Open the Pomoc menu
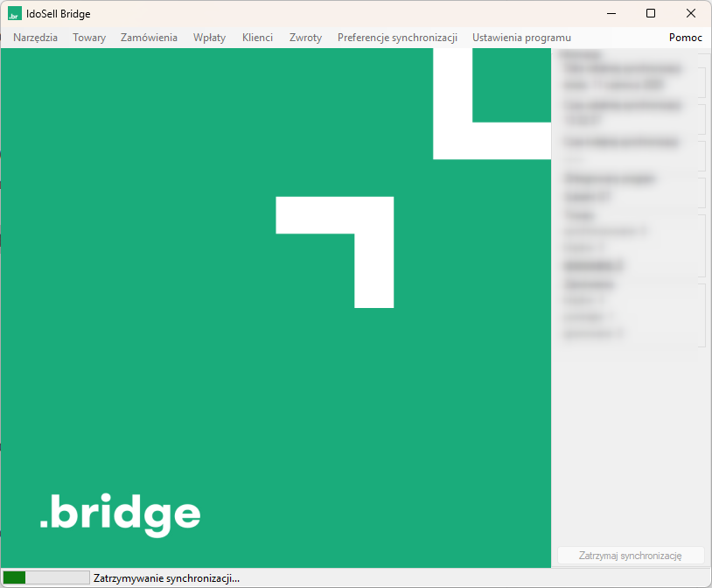This screenshot has width=712, height=588. pos(685,38)
